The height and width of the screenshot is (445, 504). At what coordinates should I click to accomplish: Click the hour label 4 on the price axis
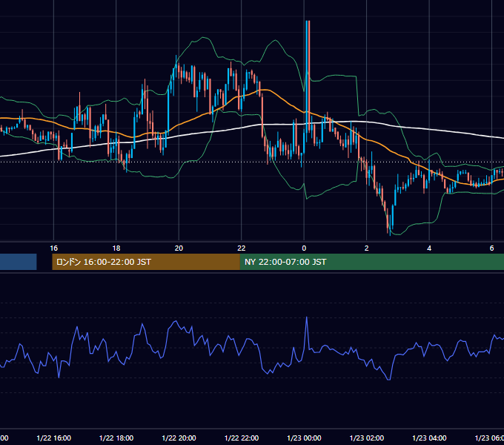click(429, 248)
